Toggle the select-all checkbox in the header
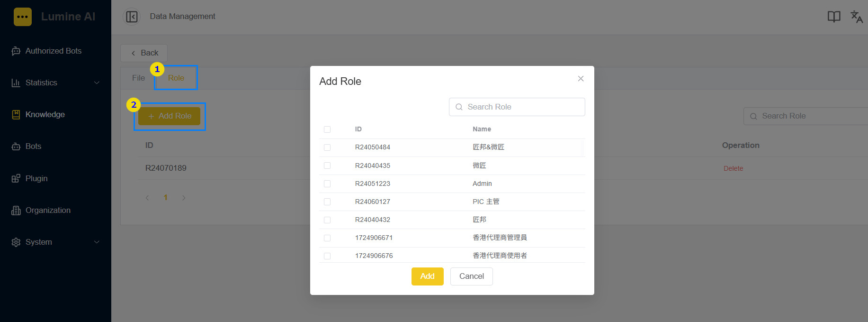 point(327,129)
